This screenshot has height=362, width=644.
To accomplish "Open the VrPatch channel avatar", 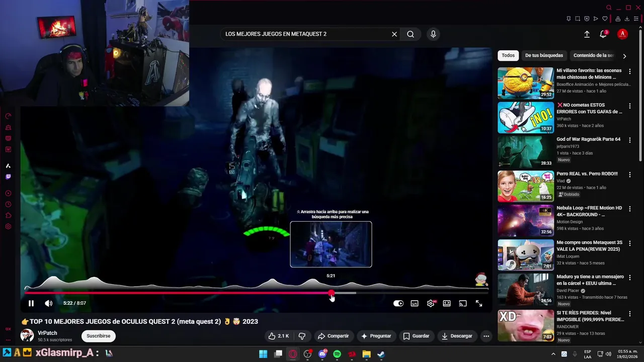I will pos(27,335).
